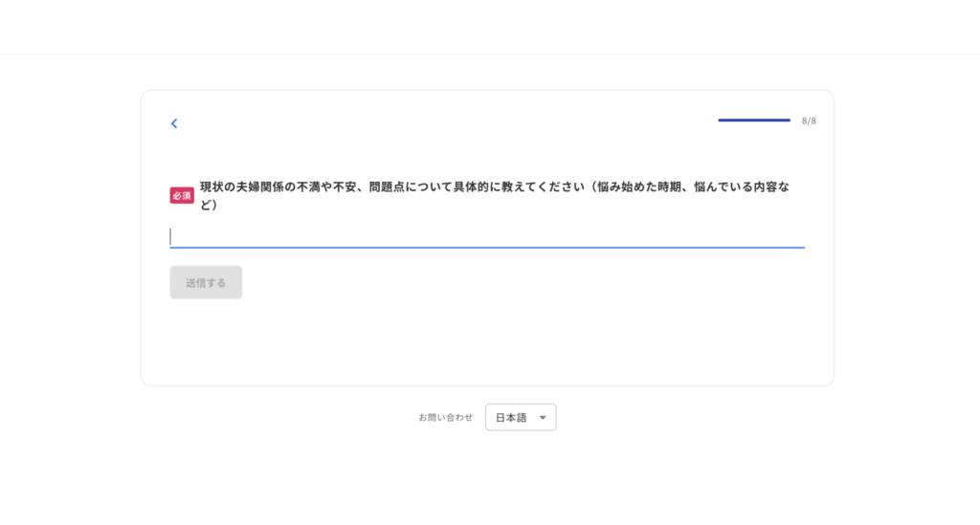Click the blinking text cursor in the input

pyautogui.click(x=170, y=236)
